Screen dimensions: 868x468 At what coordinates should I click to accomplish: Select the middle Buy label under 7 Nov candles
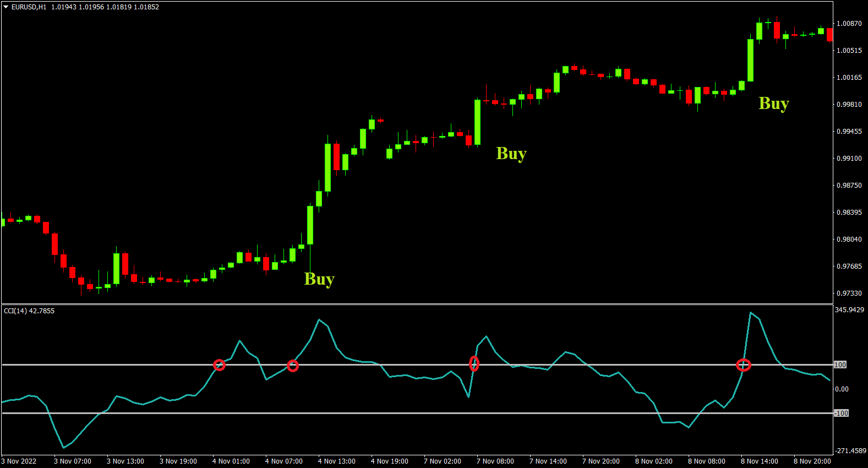coord(511,154)
